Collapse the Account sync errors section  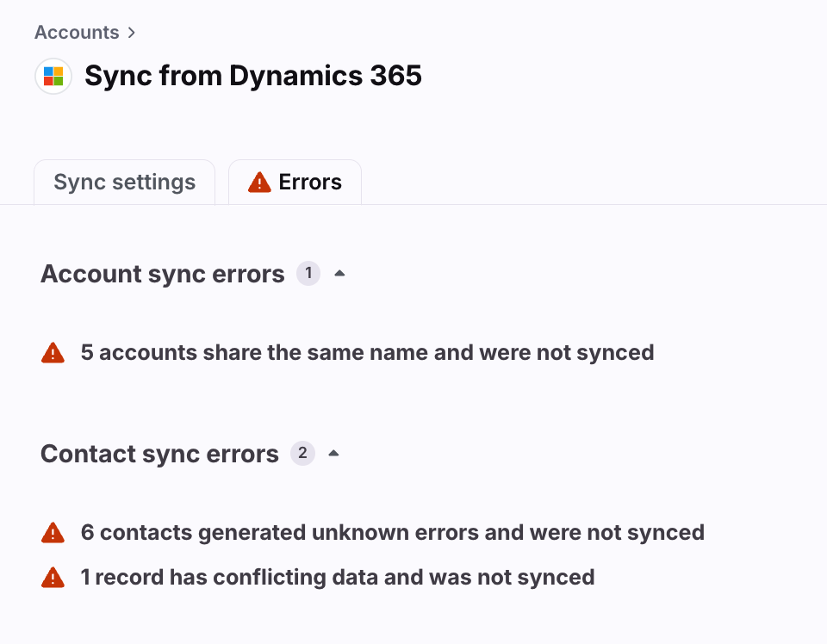pyautogui.click(x=339, y=274)
